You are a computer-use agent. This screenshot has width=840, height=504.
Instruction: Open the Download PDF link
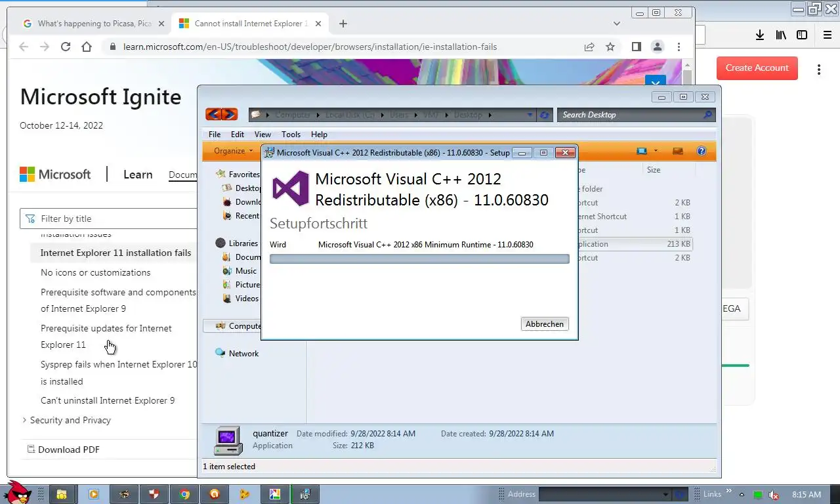(63, 450)
